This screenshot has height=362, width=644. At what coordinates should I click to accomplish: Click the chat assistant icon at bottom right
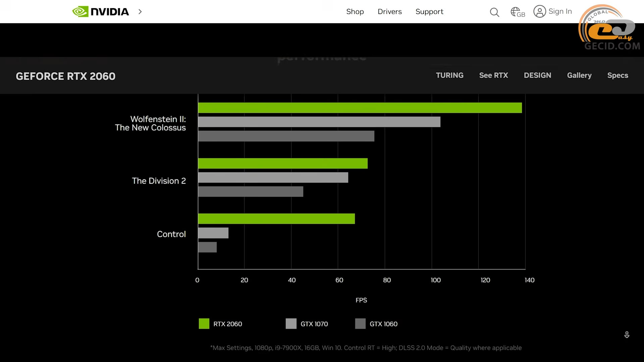pyautogui.click(x=627, y=335)
